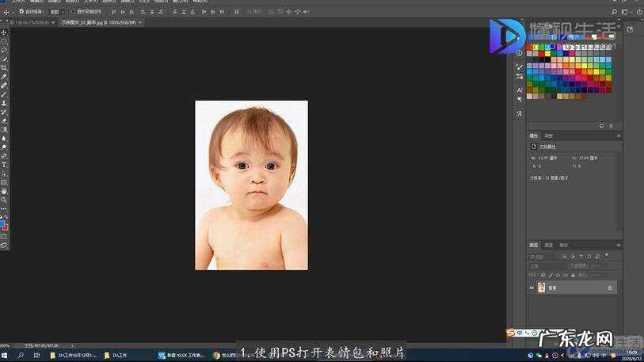Select the Hand tool

click(4, 191)
